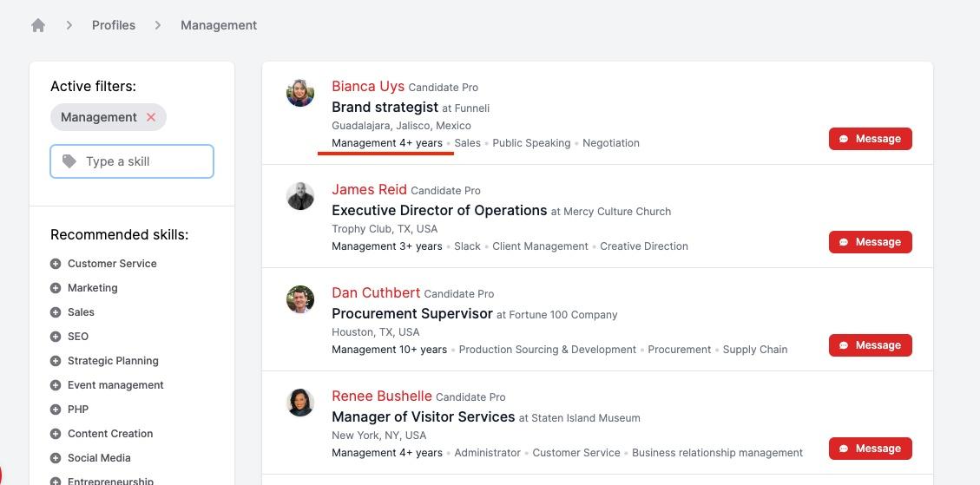The height and width of the screenshot is (485, 980).
Task: Select Manager of Visitor Services title
Action: pos(423,416)
